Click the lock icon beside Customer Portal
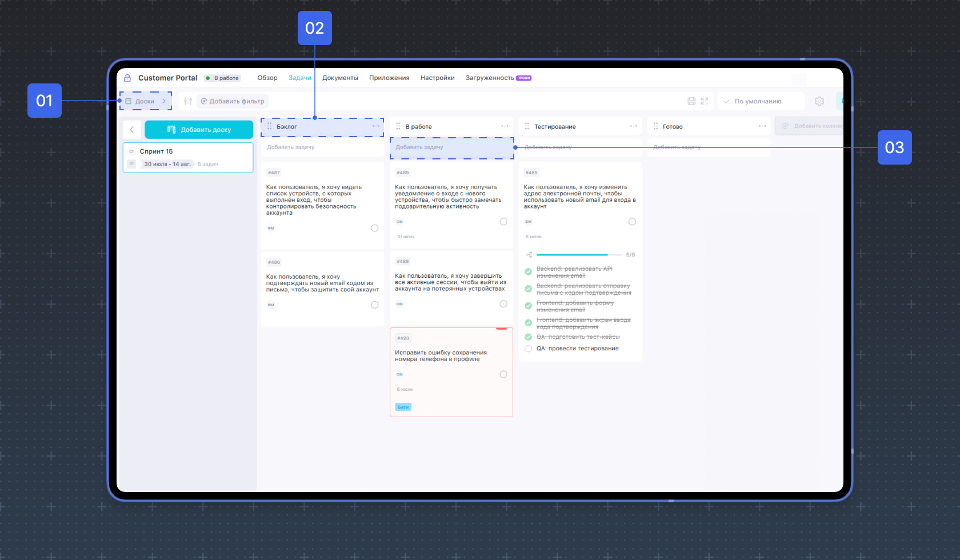The image size is (960, 560). pyautogui.click(x=127, y=78)
